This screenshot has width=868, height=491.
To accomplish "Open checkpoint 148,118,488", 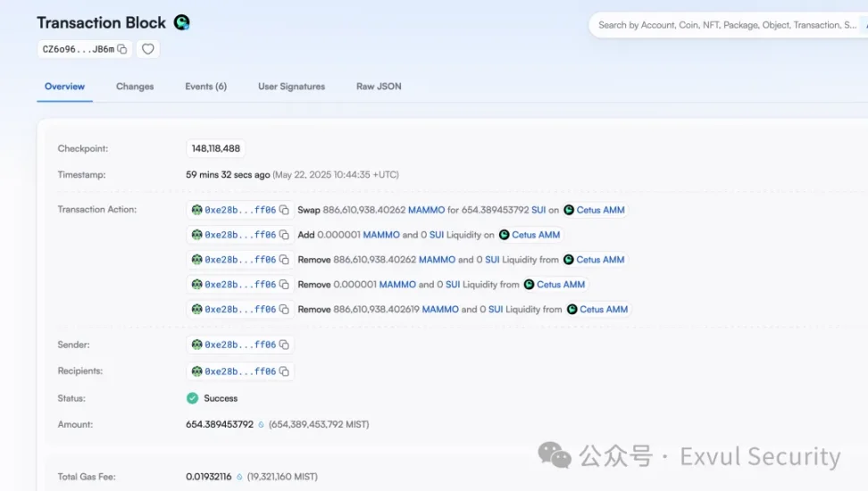I will click(x=216, y=148).
